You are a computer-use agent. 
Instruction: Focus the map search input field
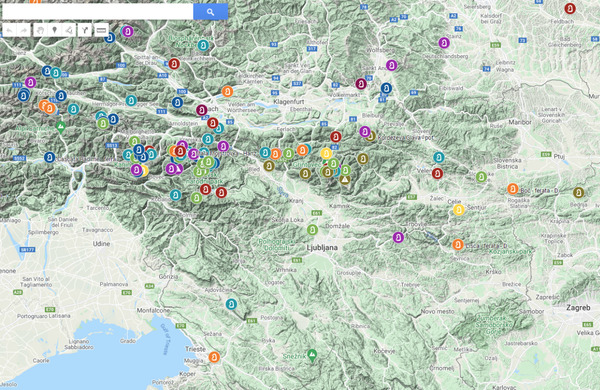click(x=98, y=12)
